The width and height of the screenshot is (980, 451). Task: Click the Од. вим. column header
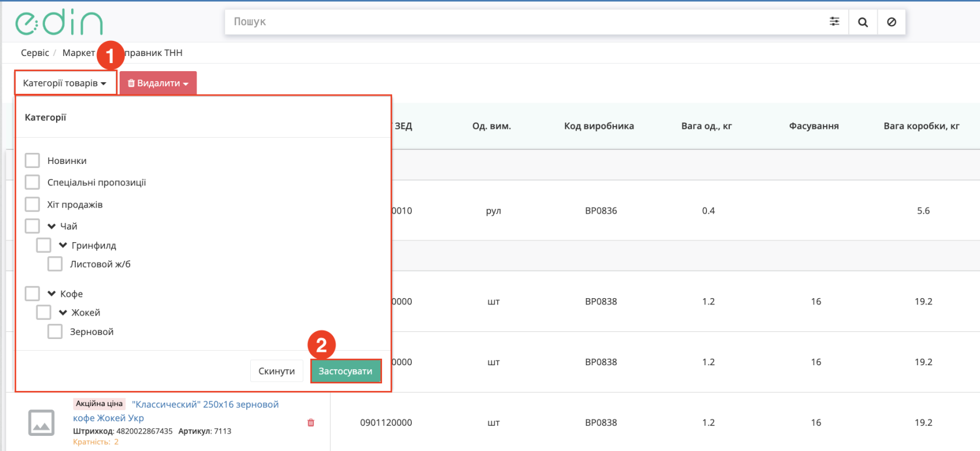pyautogui.click(x=492, y=126)
